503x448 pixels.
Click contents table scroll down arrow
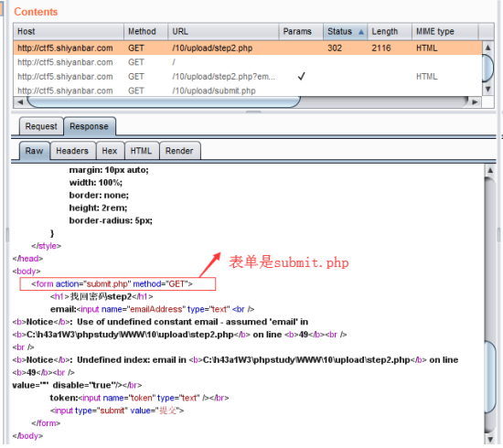coord(488,89)
